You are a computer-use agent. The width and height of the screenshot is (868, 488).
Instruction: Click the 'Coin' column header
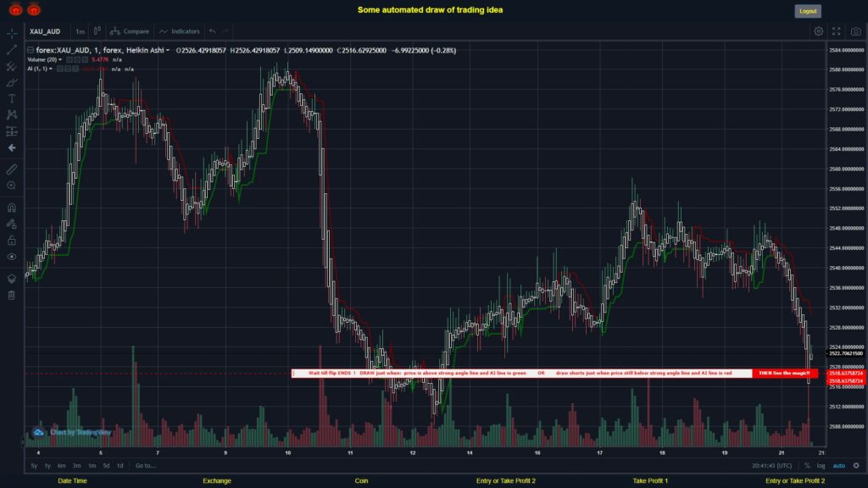[361, 481]
